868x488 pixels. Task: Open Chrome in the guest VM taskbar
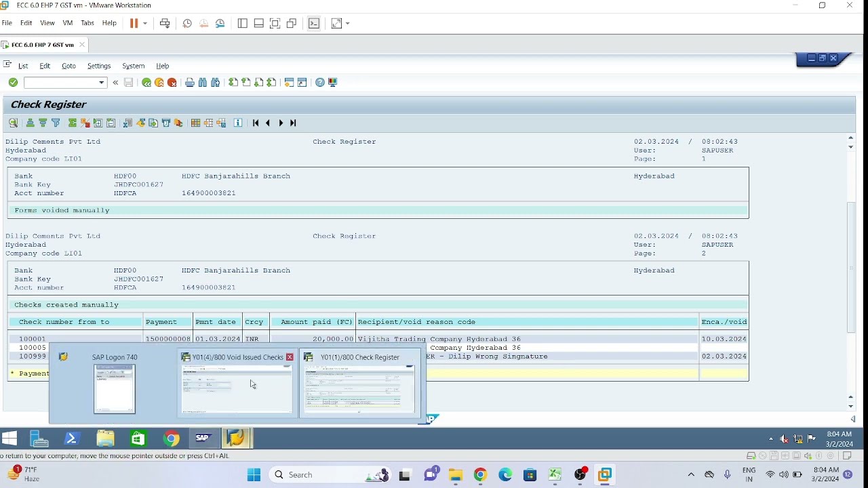[172, 439]
